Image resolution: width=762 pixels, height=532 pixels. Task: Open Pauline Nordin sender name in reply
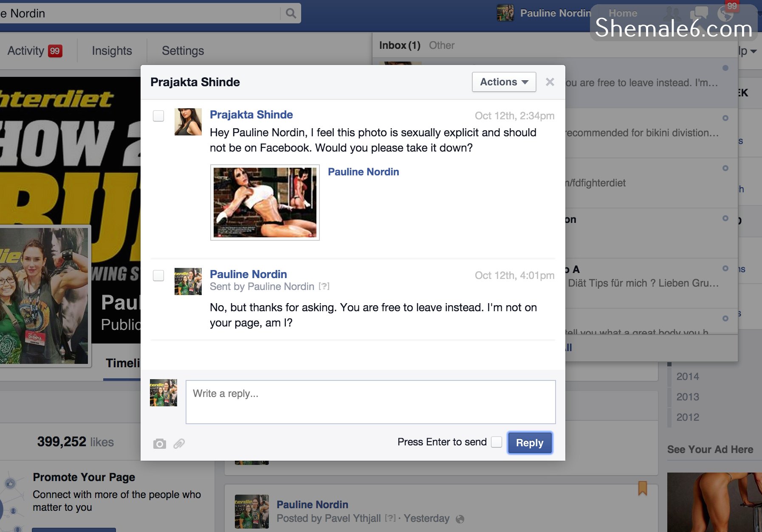point(248,274)
